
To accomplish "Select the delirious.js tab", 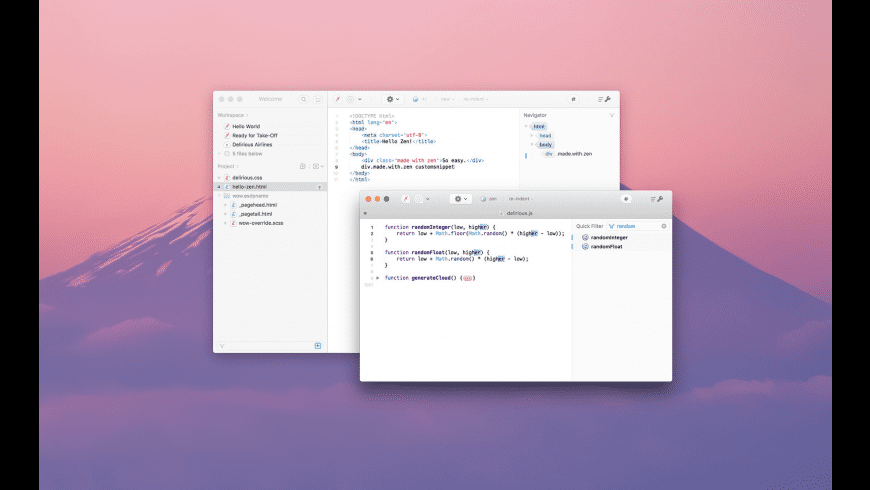I will tap(516, 213).
